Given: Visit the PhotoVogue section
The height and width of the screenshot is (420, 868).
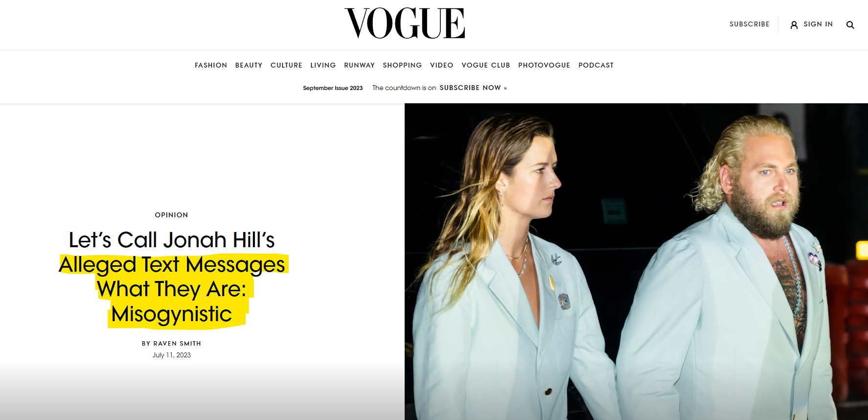Looking at the screenshot, I should 544,65.
